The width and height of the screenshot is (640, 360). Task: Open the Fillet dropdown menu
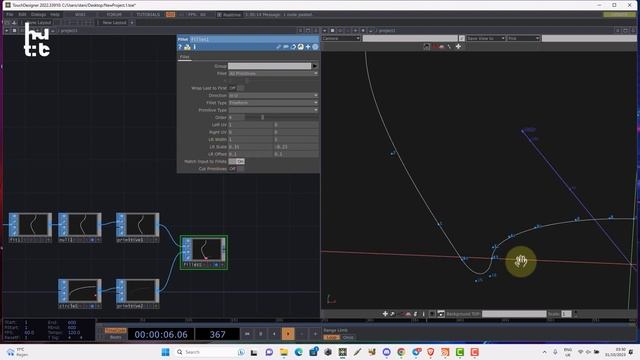pos(273,73)
